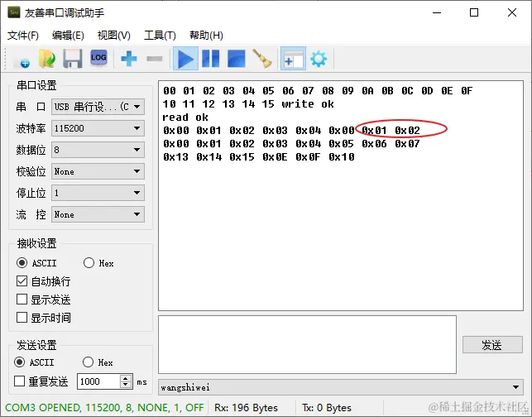Open the 编辑(E) menu

(68, 36)
